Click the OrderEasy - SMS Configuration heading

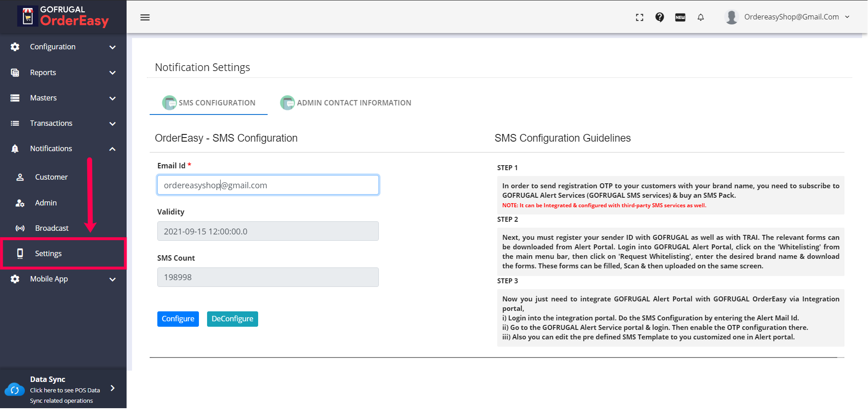[226, 138]
